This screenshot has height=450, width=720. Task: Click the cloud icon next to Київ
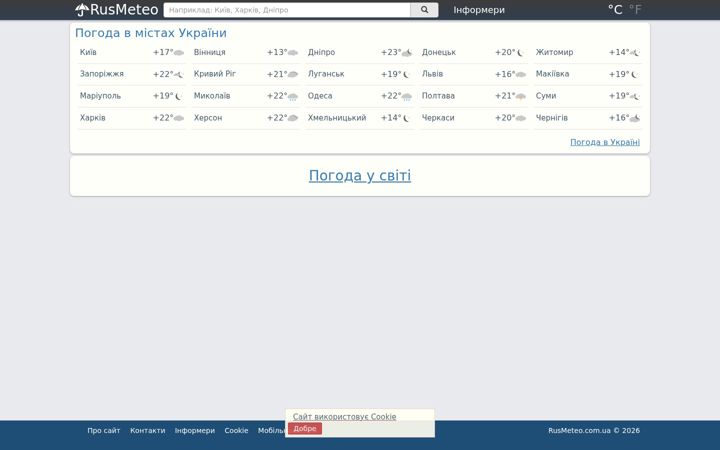pos(179,53)
